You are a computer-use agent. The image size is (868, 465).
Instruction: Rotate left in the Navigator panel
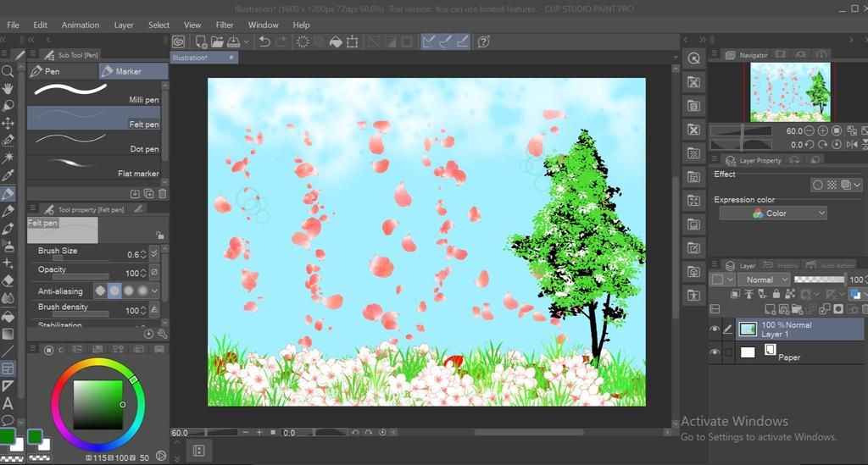[810, 144]
